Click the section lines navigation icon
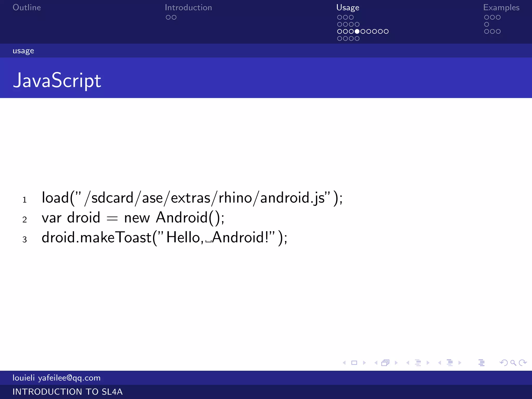The image size is (532, 399). 450,363
